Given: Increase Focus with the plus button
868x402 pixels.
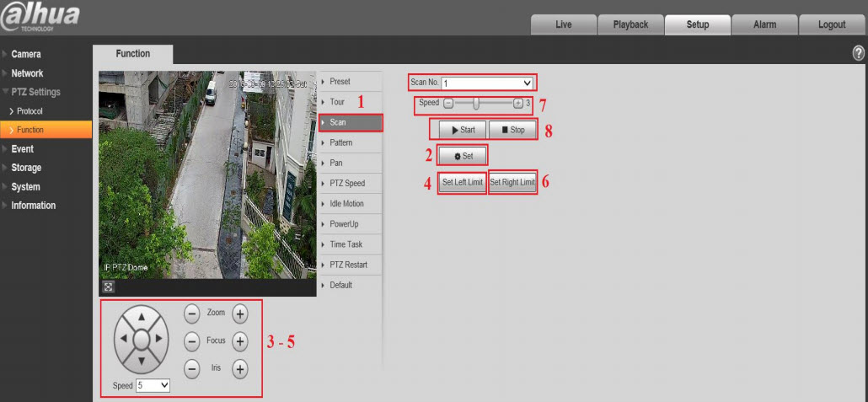Looking at the screenshot, I should 240,341.
